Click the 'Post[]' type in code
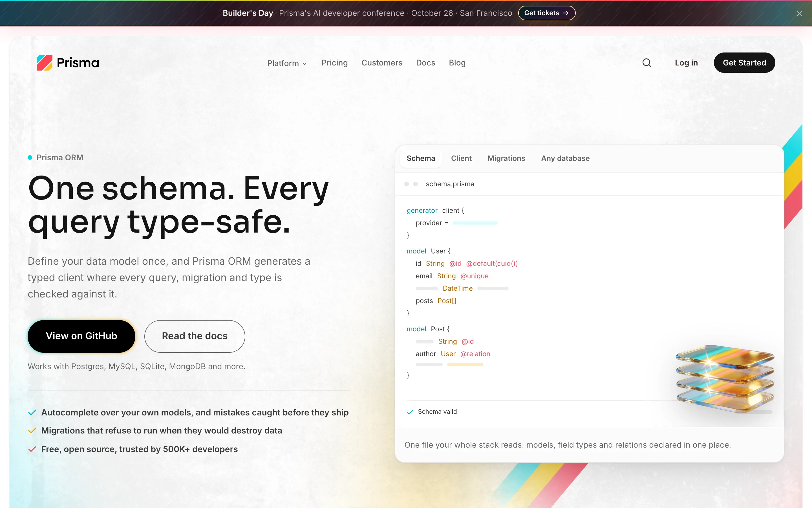 pyautogui.click(x=447, y=301)
